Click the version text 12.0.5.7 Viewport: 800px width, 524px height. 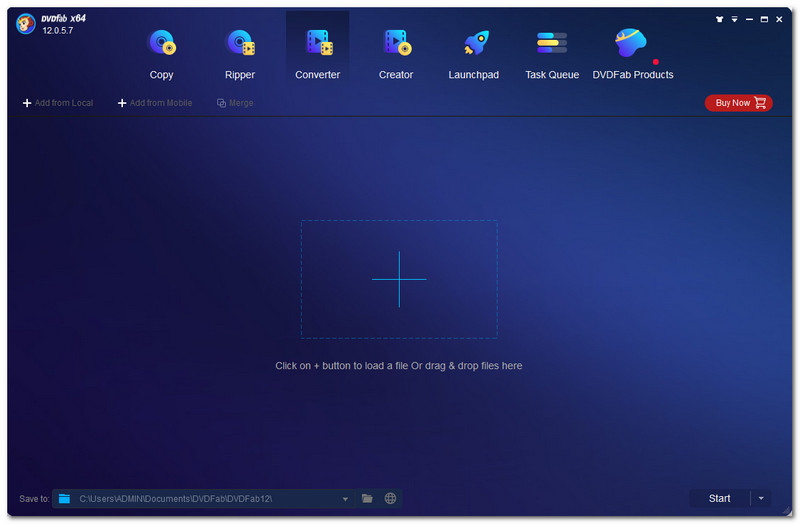58,31
